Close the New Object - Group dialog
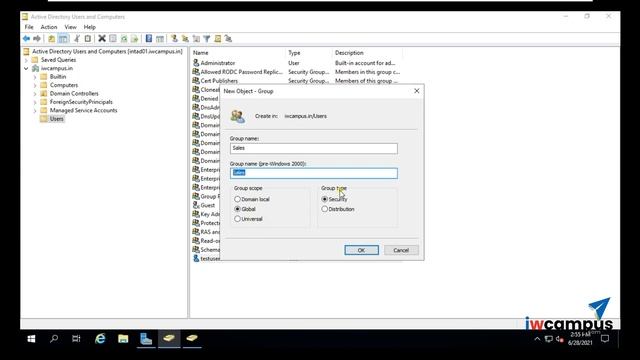The height and width of the screenshot is (360, 640). [x=417, y=91]
